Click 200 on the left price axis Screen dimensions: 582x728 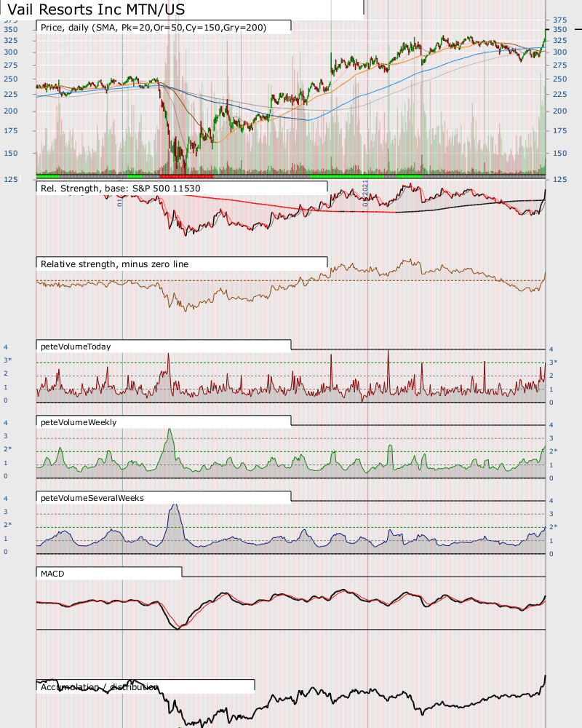[11, 111]
